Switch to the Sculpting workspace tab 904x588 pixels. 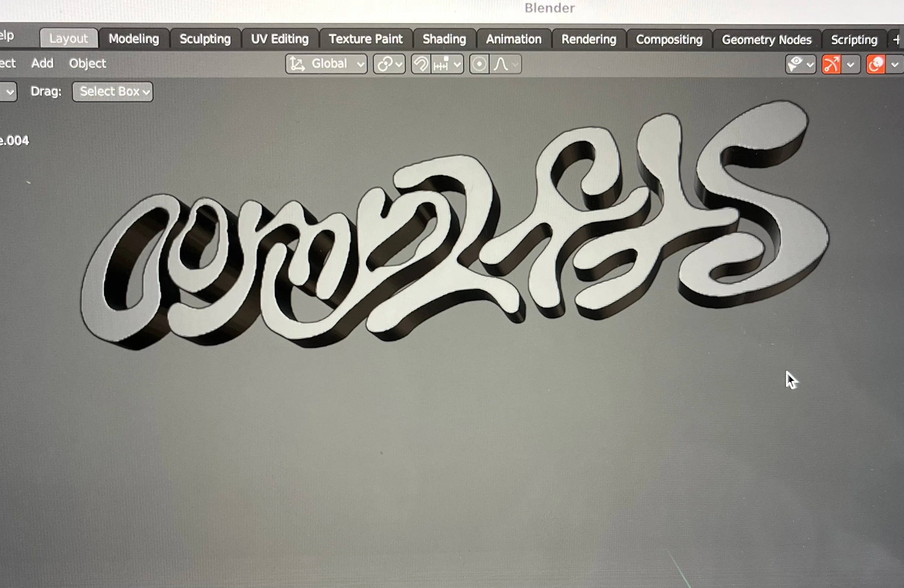205,39
